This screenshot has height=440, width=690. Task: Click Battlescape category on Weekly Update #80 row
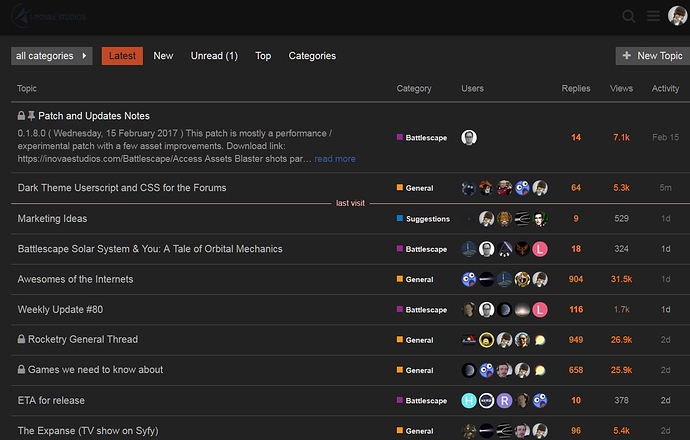(422, 310)
